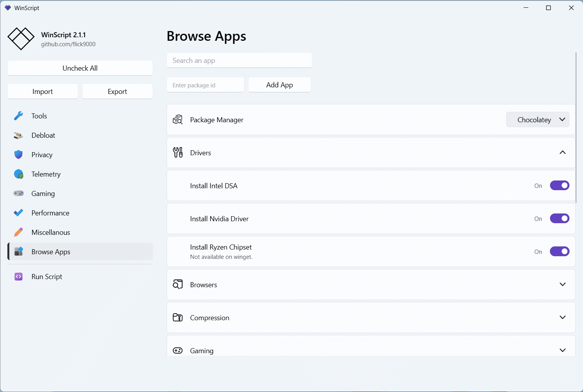Turn off Install Nvidia Driver switch

[x=559, y=219]
